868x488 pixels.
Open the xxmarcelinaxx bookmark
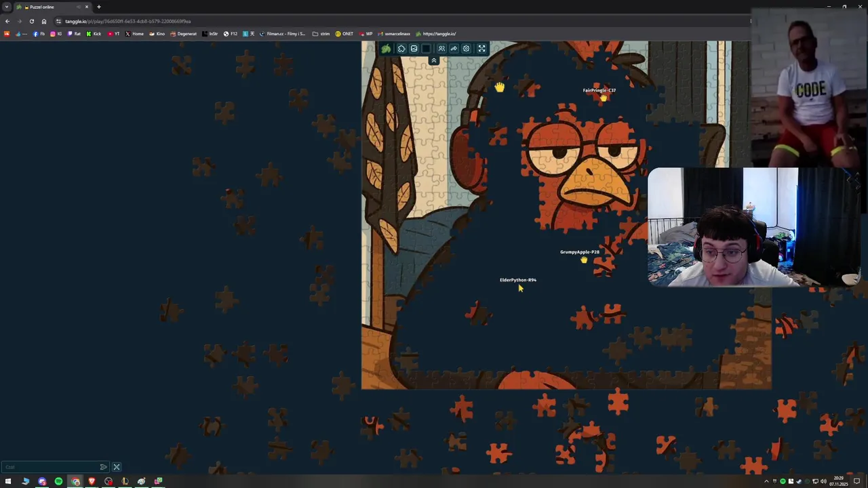(394, 34)
